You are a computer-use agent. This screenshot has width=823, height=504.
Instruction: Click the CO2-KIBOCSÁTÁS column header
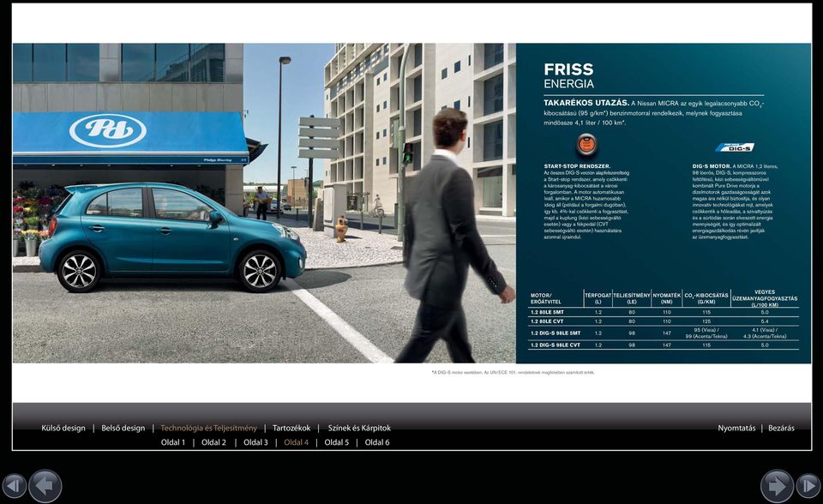(x=706, y=298)
